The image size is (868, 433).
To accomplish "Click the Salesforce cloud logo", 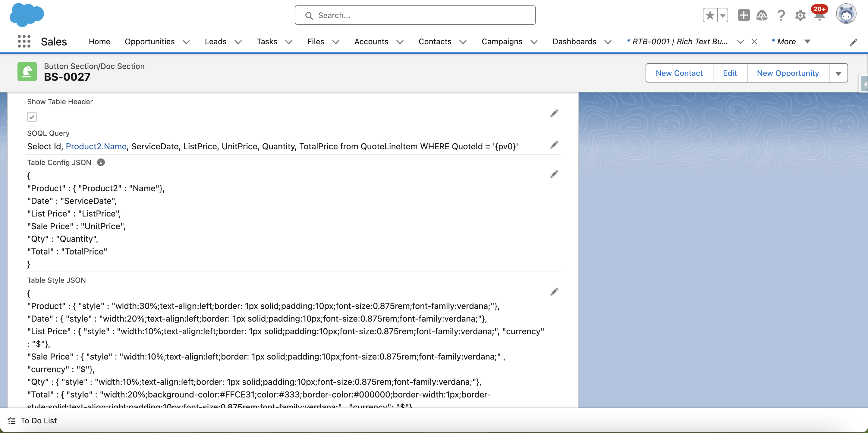I will [x=27, y=15].
